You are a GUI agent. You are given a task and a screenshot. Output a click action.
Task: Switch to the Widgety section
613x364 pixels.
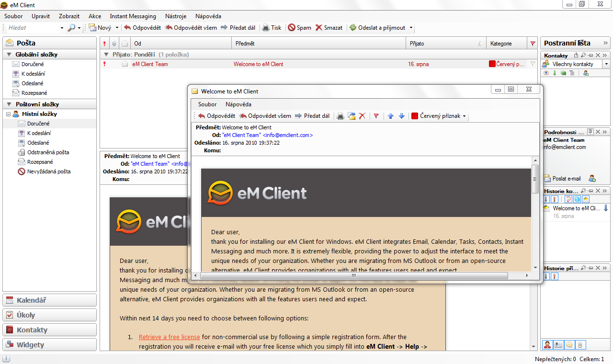click(x=49, y=345)
